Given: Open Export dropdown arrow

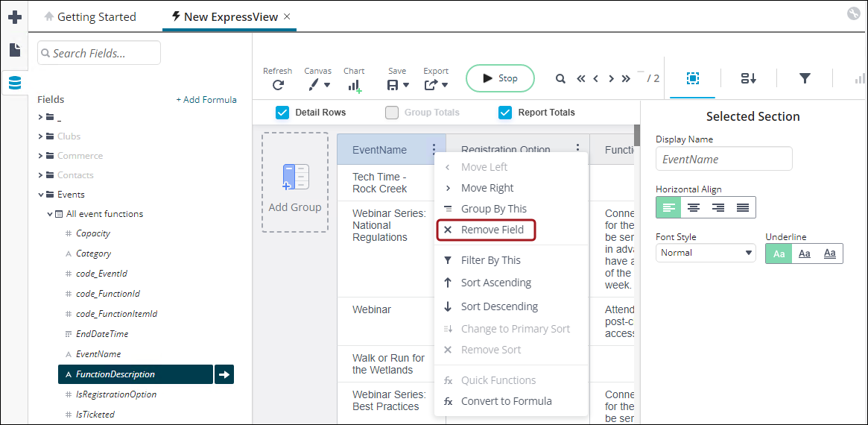Looking at the screenshot, I should (x=445, y=85).
